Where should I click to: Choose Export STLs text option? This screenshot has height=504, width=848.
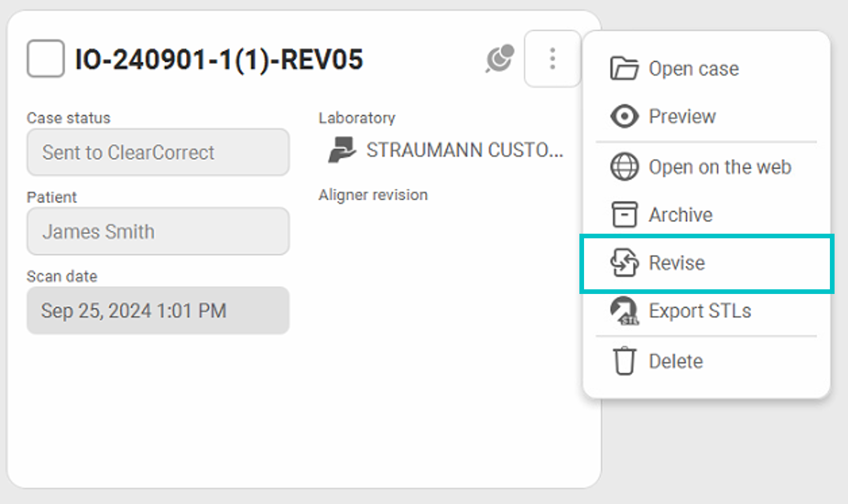click(700, 311)
